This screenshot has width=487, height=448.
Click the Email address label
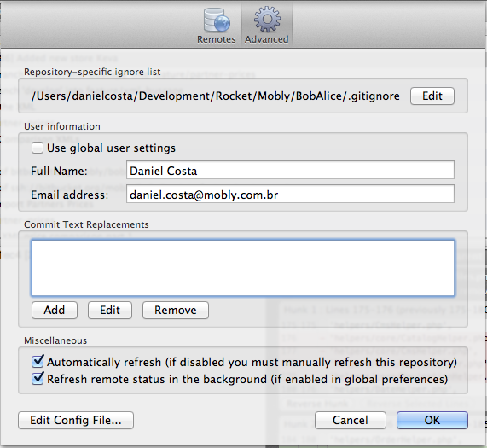coord(70,195)
